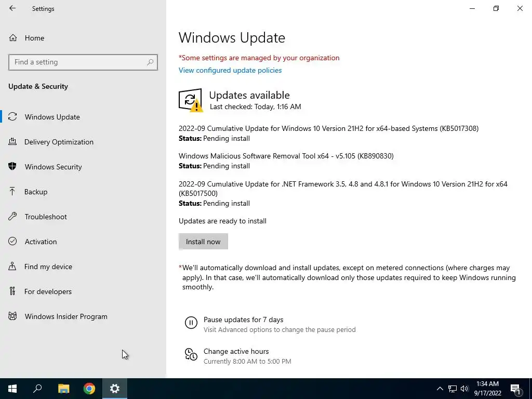Click the Install now button

(x=203, y=242)
